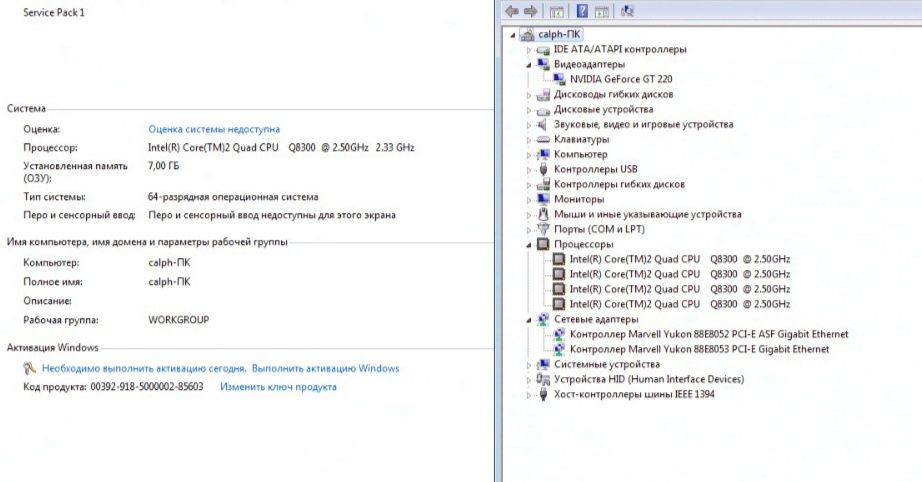
Task: Expand the Компьютер node in device tree
Action: point(529,155)
